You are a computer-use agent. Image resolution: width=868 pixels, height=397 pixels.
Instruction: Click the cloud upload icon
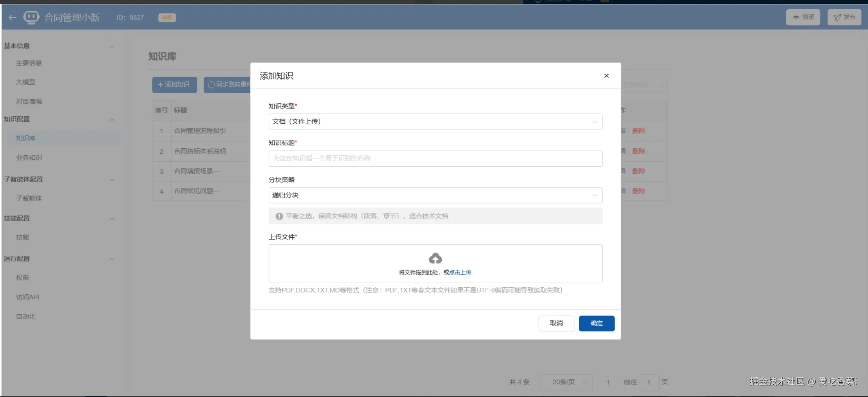click(435, 258)
